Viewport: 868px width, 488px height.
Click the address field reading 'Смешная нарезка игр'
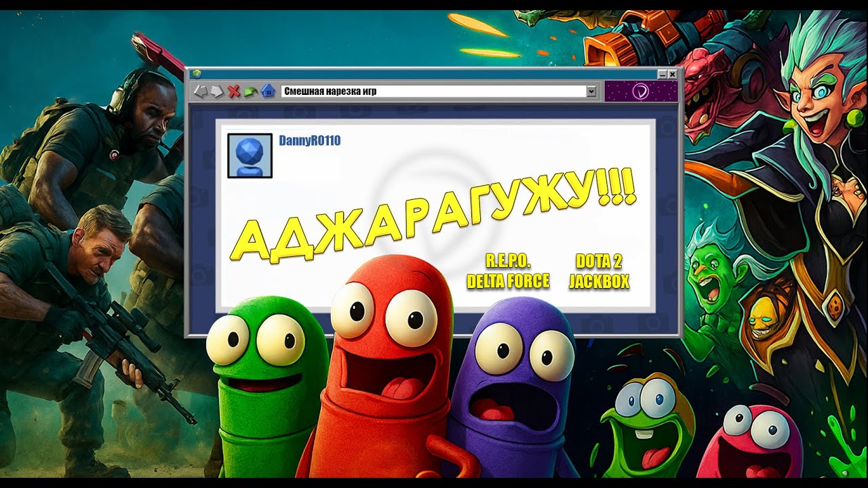coord(434,91)
